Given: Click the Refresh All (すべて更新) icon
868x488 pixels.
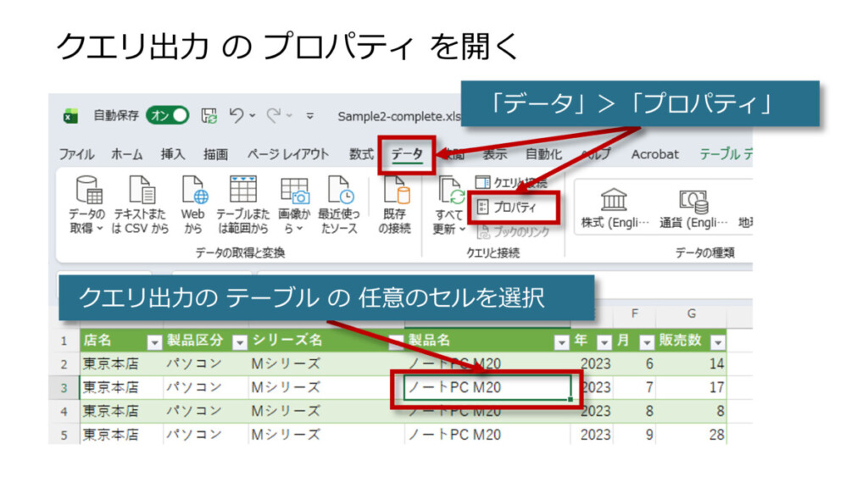Looking at the screenshot, I should [x=449, y=199].
